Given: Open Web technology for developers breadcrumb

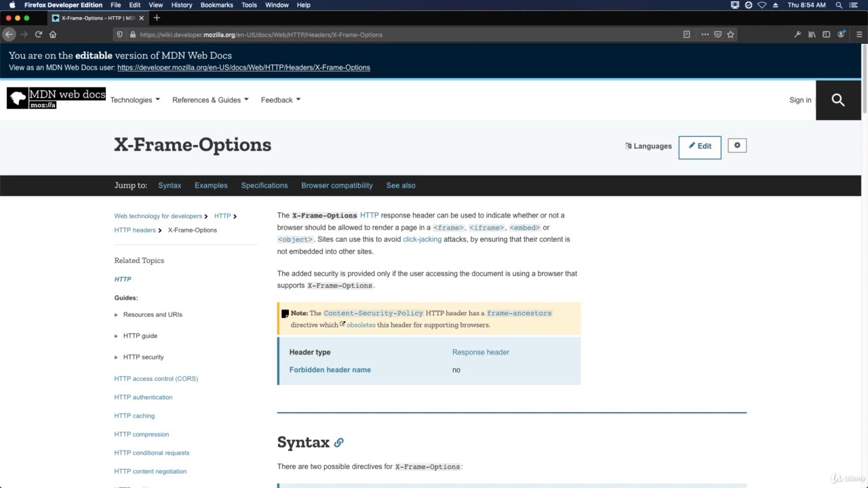Looking at the screenshot, I should [158, 216].
